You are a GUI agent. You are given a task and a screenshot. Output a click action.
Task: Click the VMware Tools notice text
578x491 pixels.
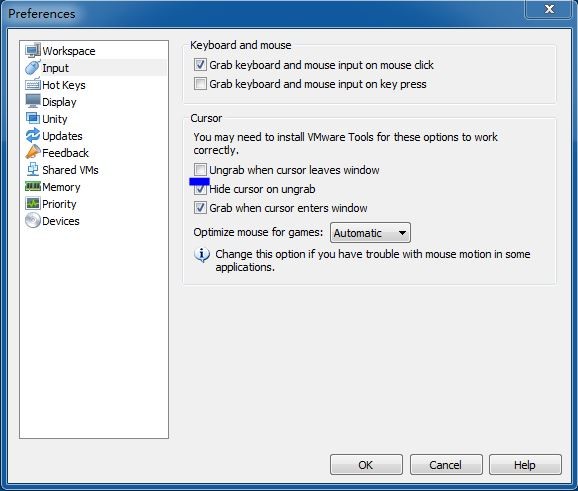345,143
